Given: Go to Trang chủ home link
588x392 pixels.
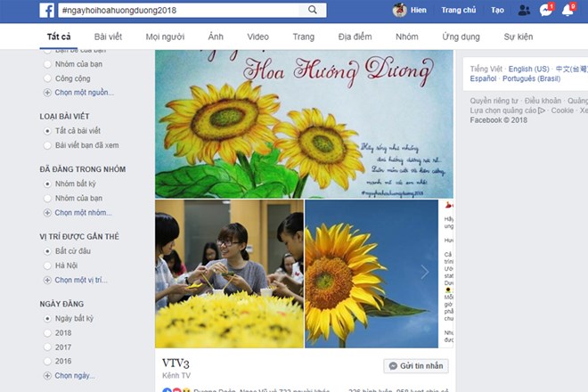Looking at the screenshot, I should click(x=458, y=10).
